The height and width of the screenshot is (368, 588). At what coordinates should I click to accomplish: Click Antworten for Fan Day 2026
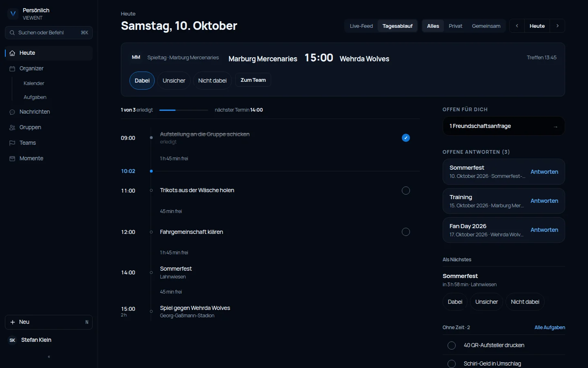pos(544,230)
